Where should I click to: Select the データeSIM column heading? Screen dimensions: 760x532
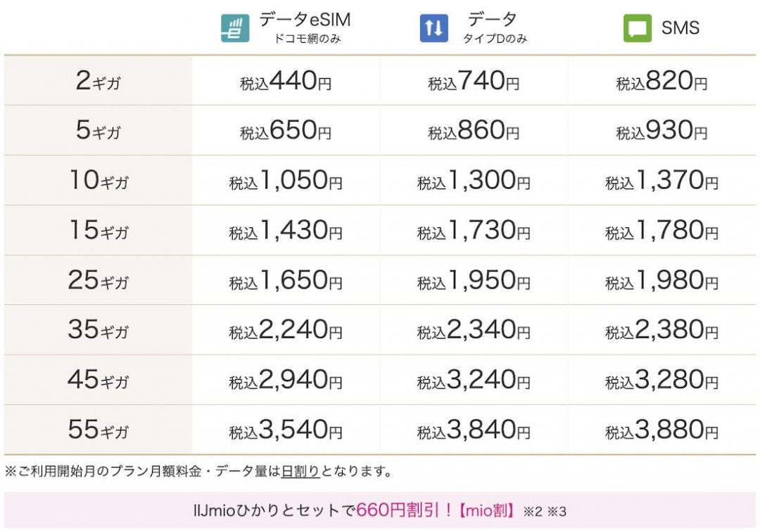click(x=305, y=20)
